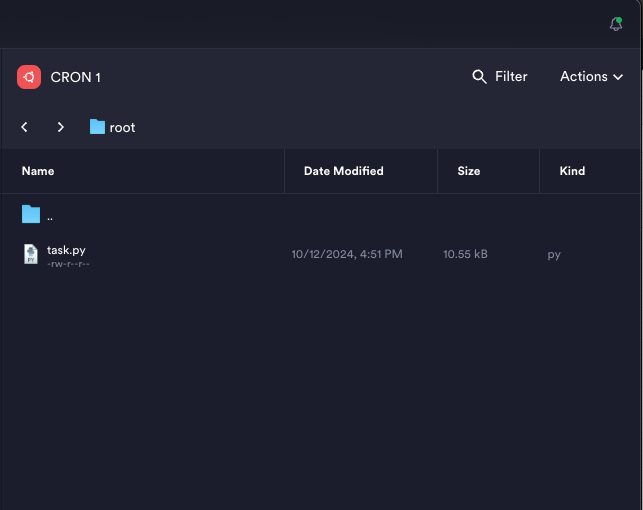Sort by the Kind column header
The width and height of the screenshot is (643, 510).
572,171
